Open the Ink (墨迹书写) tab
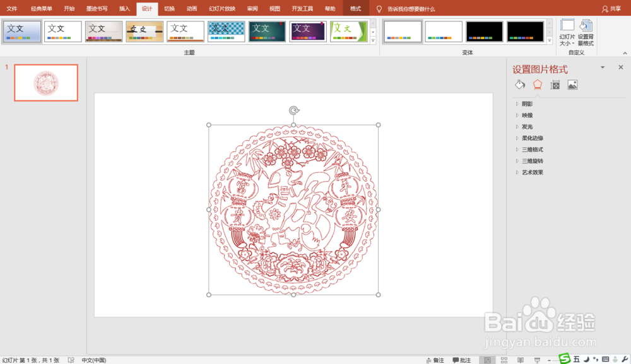 (x=97, y=8)
